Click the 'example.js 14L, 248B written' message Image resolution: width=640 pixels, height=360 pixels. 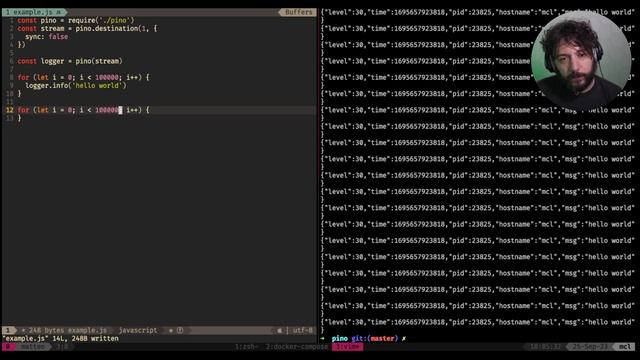(x=60, y=338)
